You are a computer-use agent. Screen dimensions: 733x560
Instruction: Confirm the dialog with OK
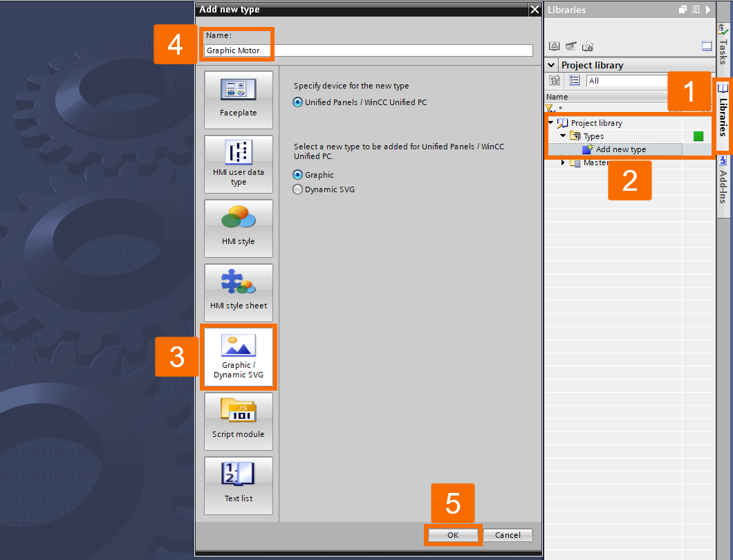[x=453, y=534]
